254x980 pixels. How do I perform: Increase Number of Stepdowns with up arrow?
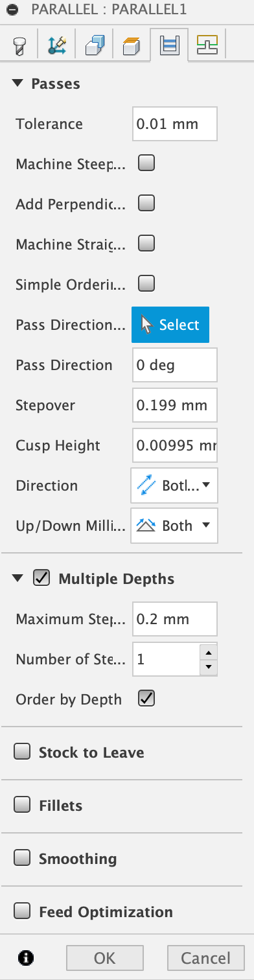click(208, 653)
